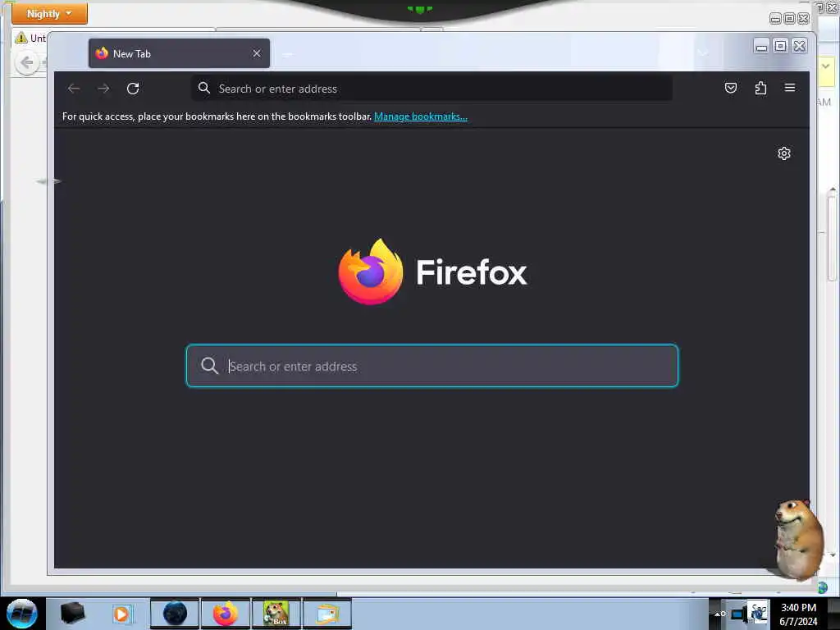Show hidden system tray icons

click(x=718, y=614)
